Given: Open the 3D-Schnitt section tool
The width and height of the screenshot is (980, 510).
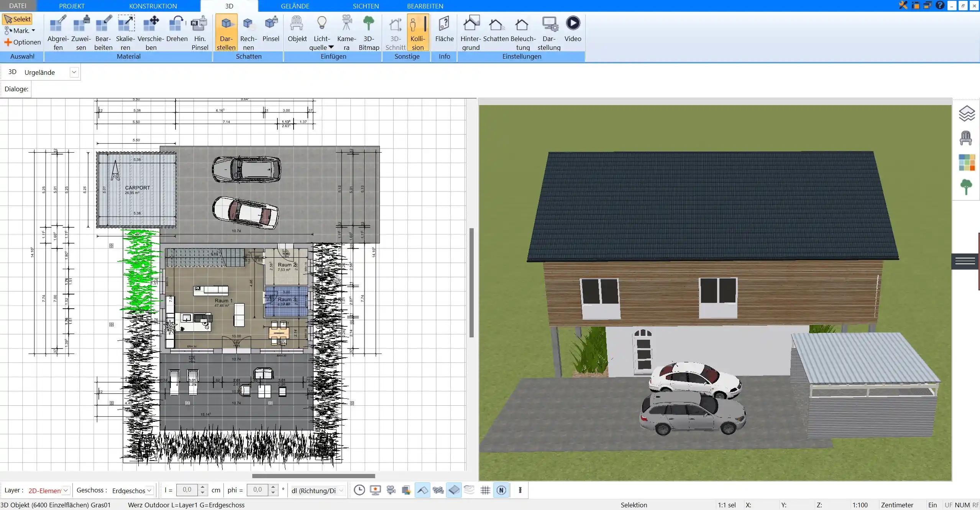Looking at the screenshot, I should point(395,33).
